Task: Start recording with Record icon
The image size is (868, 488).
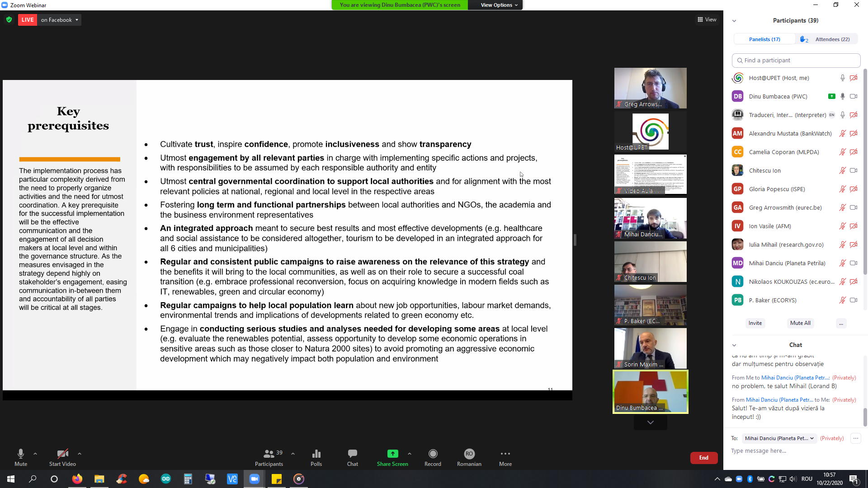Action: click(433, 454)
